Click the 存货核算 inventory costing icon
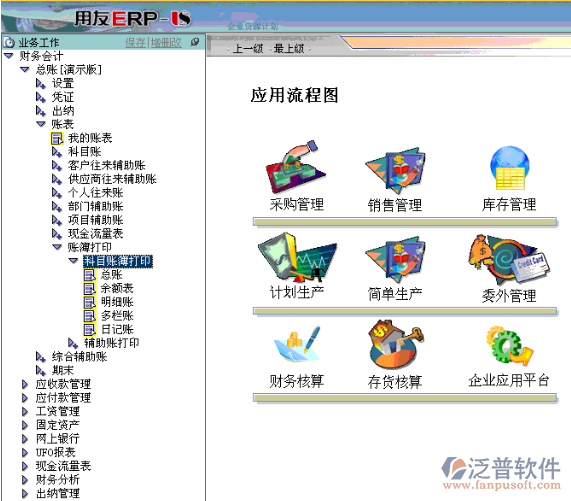 (396, 344)
